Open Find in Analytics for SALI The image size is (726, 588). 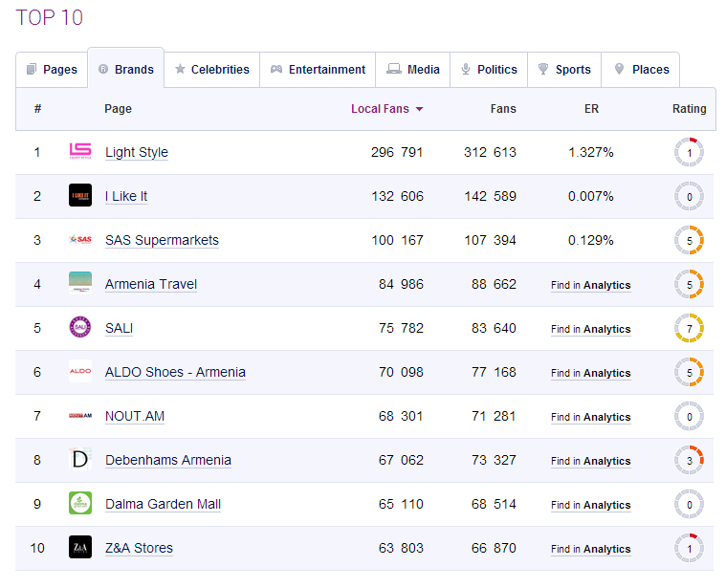click(x=590, y=329)
